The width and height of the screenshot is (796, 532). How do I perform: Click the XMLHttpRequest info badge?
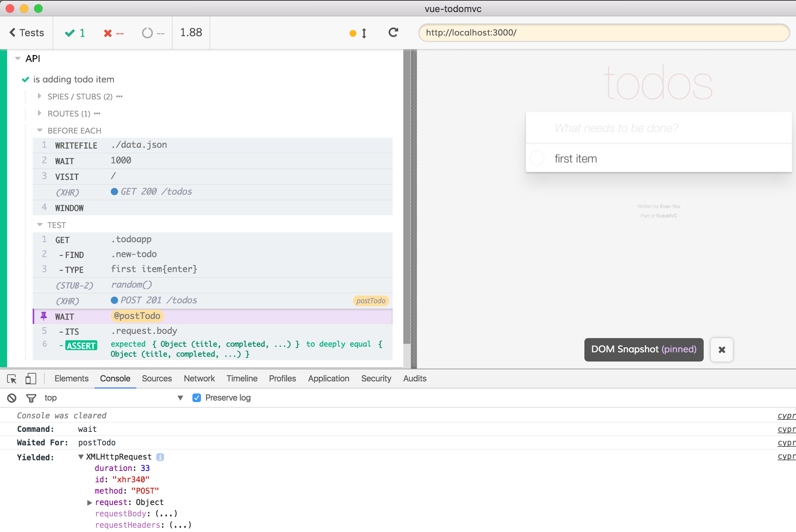pos(160,457)
